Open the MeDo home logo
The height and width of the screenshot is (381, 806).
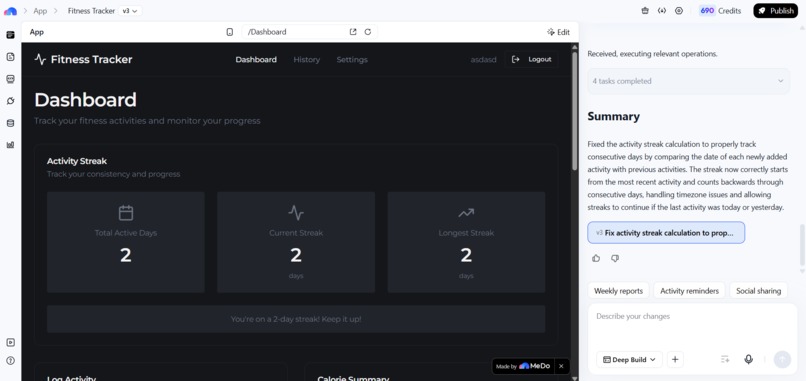click(10, 11)
